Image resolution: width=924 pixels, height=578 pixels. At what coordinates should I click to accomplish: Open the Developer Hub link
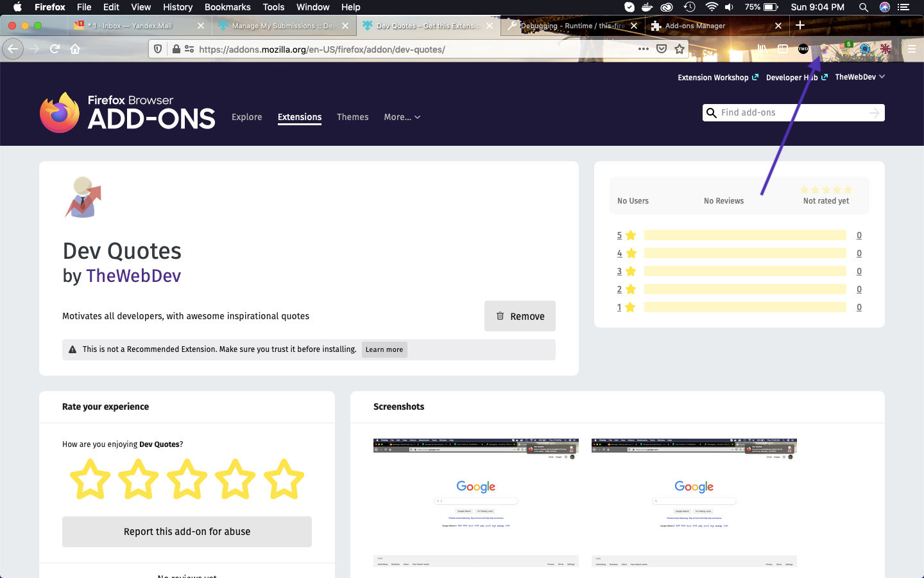(797, 77)
